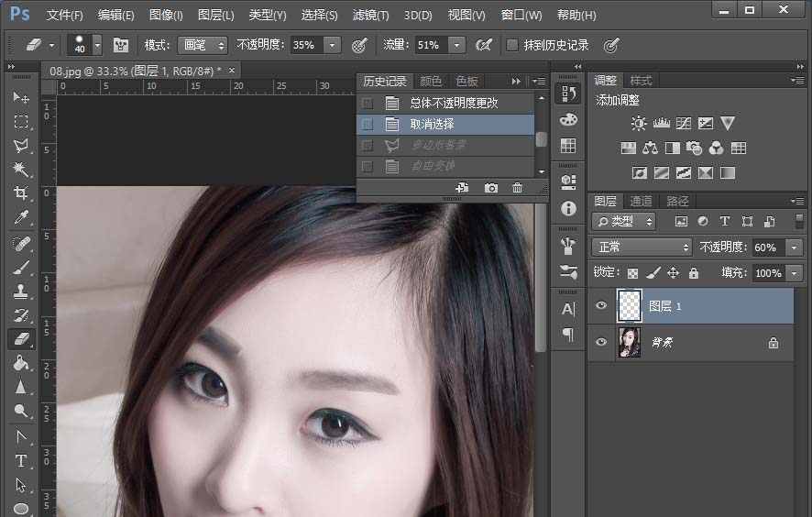The width and height of the screenshot is (812, 517).
Task: Pick the Horizontal Type tool
Action: (20, 460)
